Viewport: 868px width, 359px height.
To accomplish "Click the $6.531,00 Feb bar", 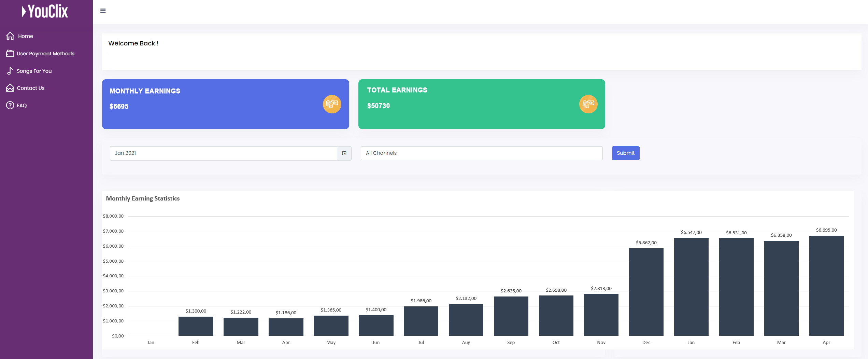I will 736,287.
